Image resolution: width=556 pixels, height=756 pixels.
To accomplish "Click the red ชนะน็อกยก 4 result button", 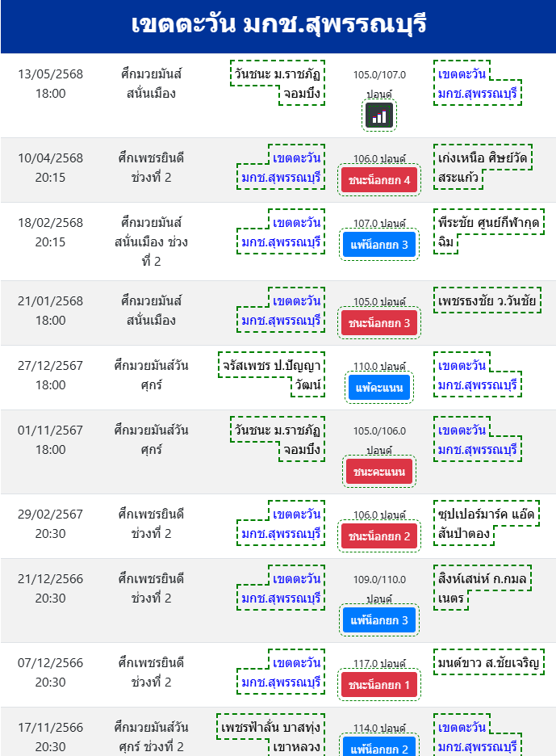I will pyautogui.click(x=379, y=180).
